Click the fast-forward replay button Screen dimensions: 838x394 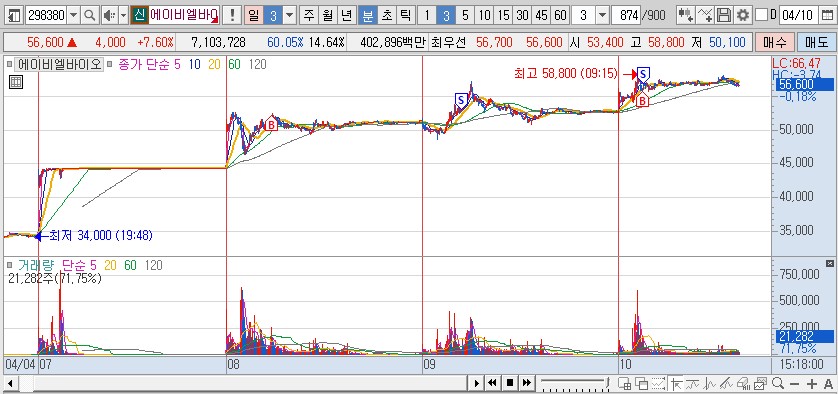point(526,383)
